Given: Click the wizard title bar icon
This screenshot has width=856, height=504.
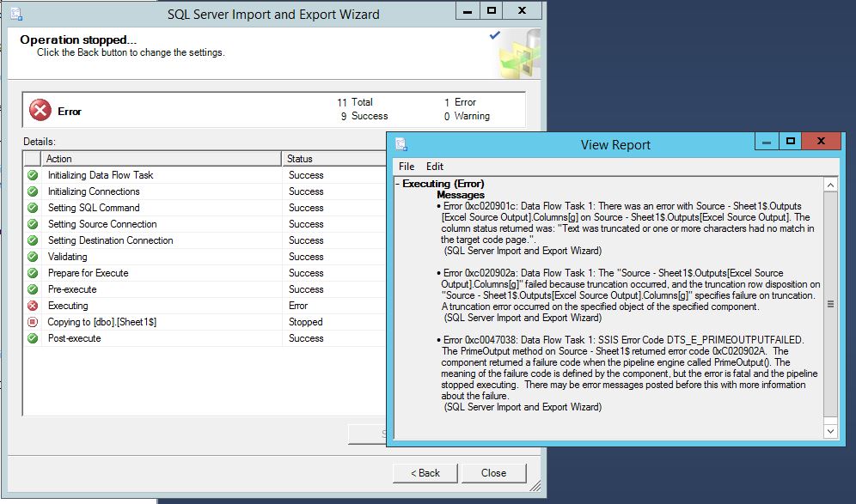Looking at the screenshot, I should click(17, 13).
